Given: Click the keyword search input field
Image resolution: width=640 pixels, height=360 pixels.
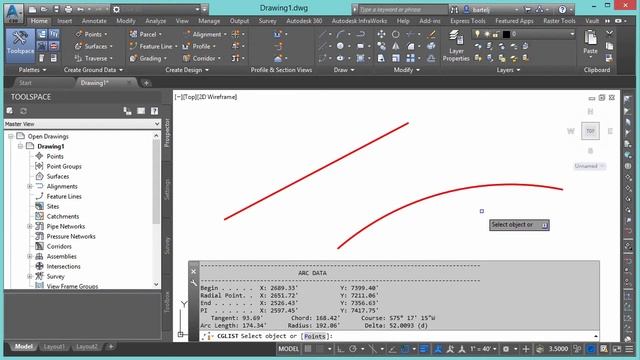Looking at the screenshot, I should (x=402, y=9).
